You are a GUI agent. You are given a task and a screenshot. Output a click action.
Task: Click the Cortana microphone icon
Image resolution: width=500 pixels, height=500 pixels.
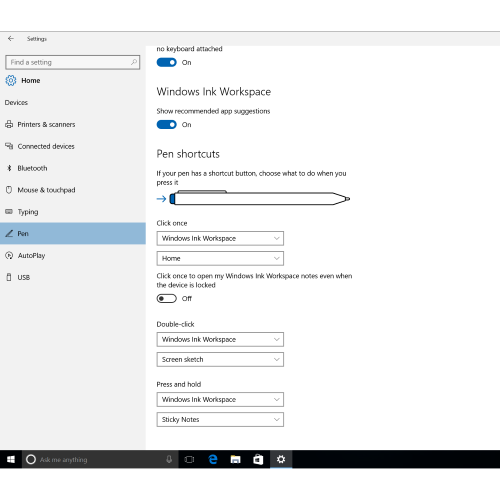[169, 459]
